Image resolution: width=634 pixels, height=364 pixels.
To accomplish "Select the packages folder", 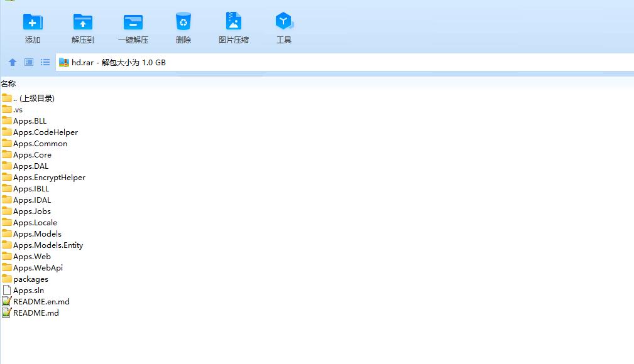I will (30, 279).
